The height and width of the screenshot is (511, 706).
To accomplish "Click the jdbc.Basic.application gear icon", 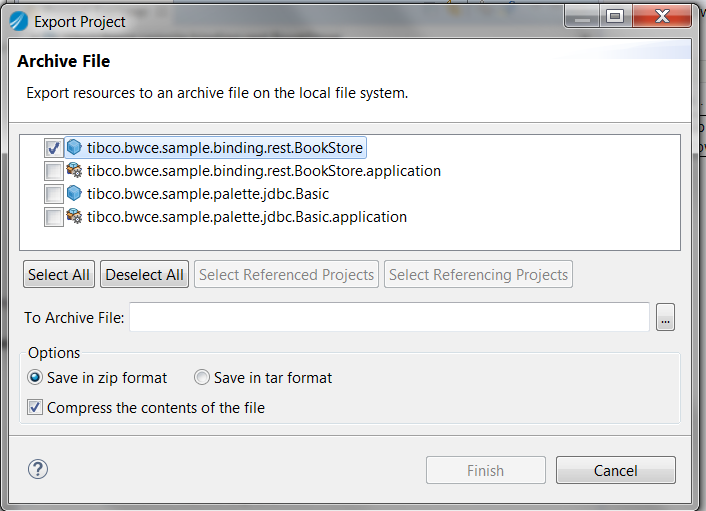I will point(74,216).
